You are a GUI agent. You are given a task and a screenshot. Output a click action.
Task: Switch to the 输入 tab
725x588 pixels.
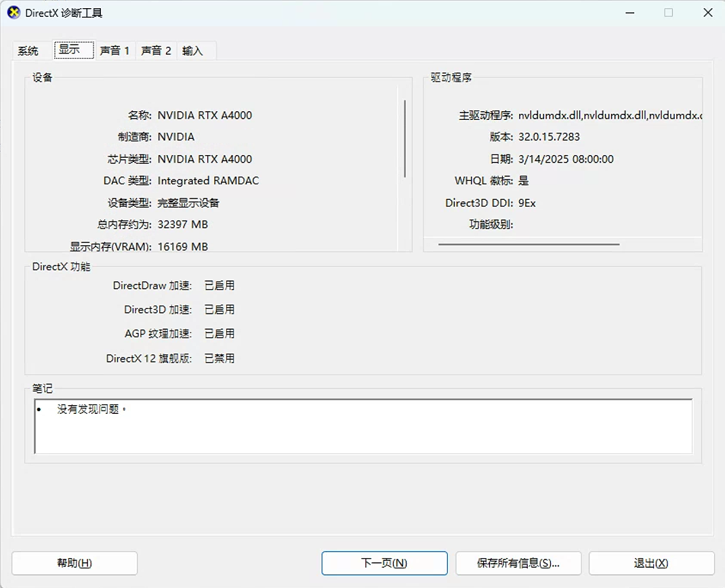(x=193, y=51)
